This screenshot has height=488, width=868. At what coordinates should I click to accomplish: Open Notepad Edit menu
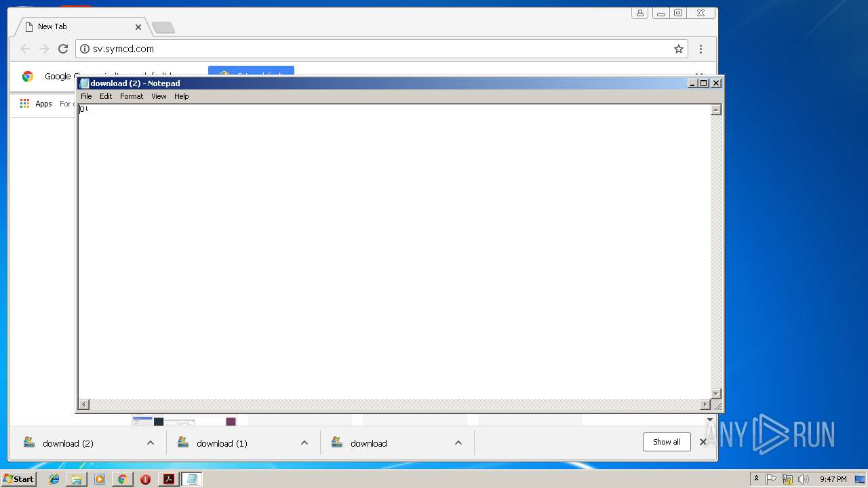click(x=106, y=96)
